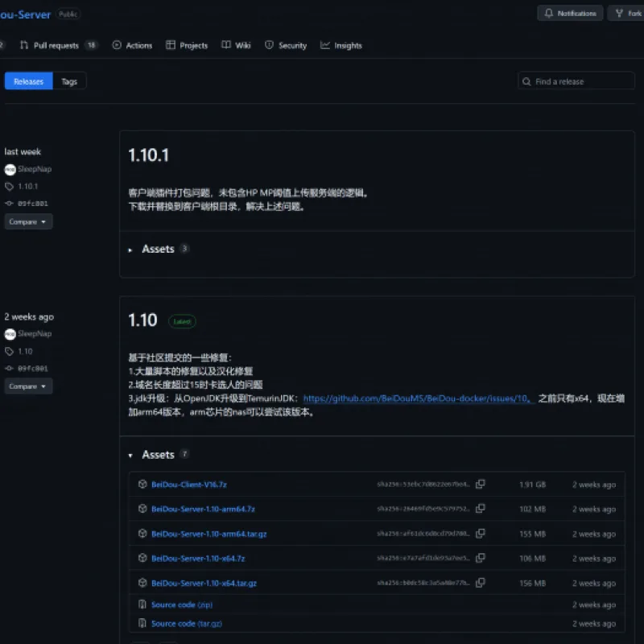Viewport: 644px width, 644px height.
Task: Open the Wiki tab
Action: click(236, 46)
